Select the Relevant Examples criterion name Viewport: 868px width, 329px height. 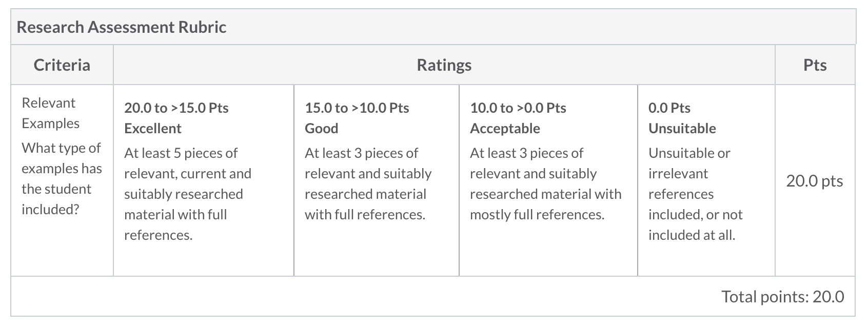pyautogui.click(x=51, y=113)
